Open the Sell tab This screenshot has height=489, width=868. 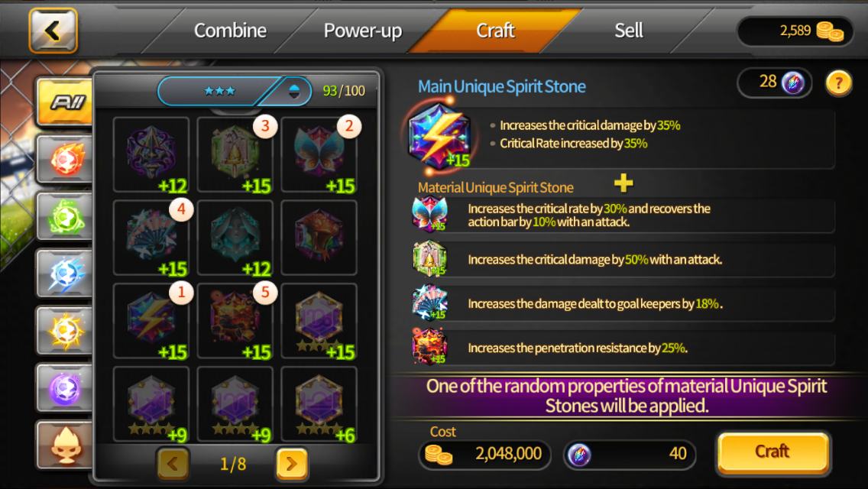pyautogui.click(x=628, y=31)
